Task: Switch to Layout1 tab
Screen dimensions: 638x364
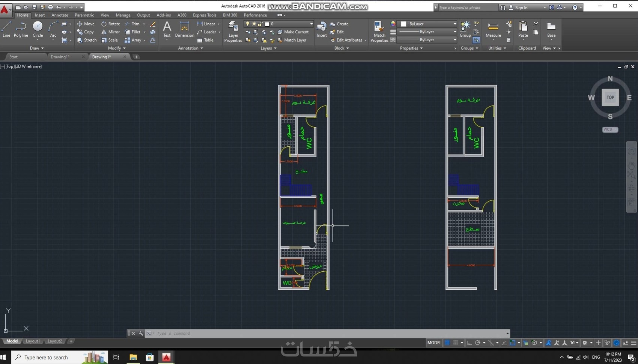Action: (x=33, y=341)
